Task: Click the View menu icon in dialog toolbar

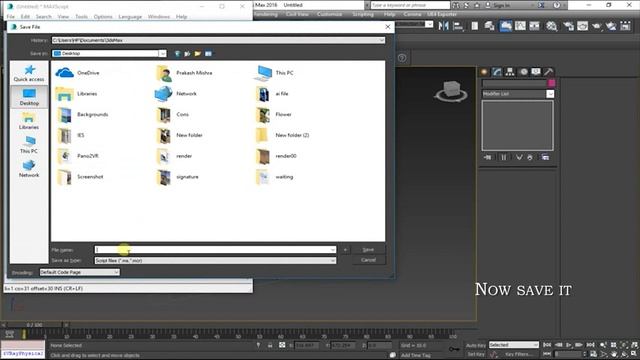Action: pos(208,53)
